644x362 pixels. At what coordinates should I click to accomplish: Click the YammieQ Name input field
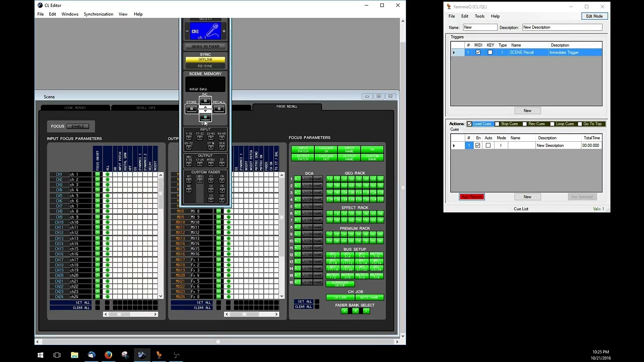480,27
